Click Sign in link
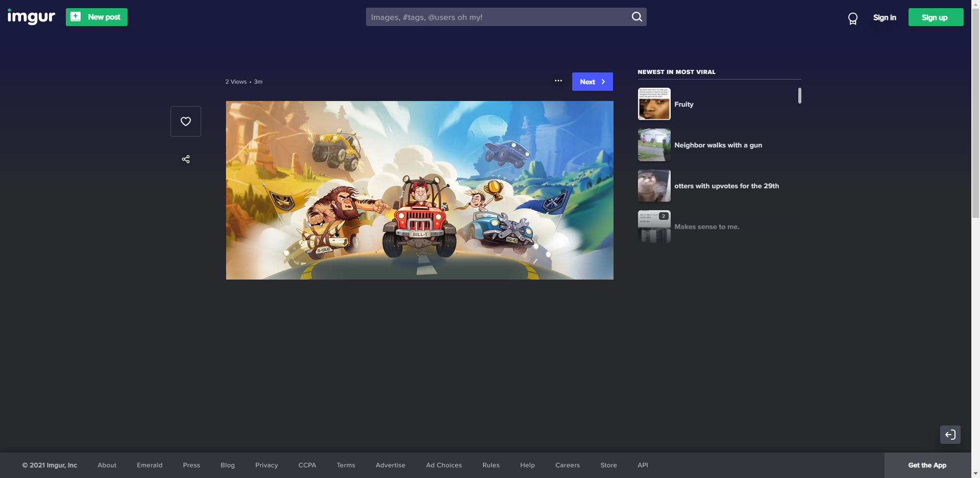980x478 pixels. 885,17
